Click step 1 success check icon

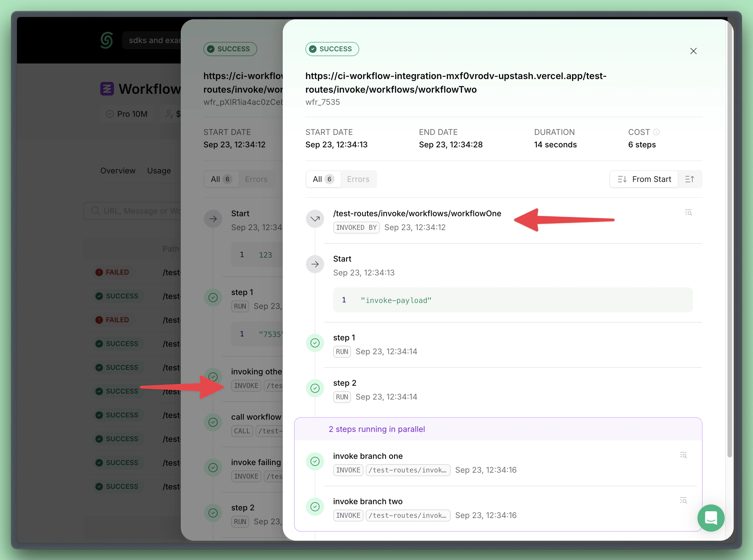click(x=315, y=343)
